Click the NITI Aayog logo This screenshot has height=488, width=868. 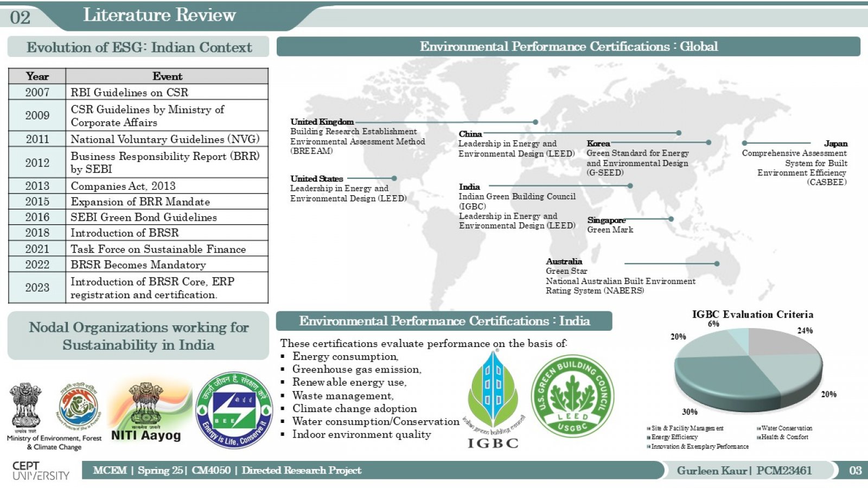149,410
